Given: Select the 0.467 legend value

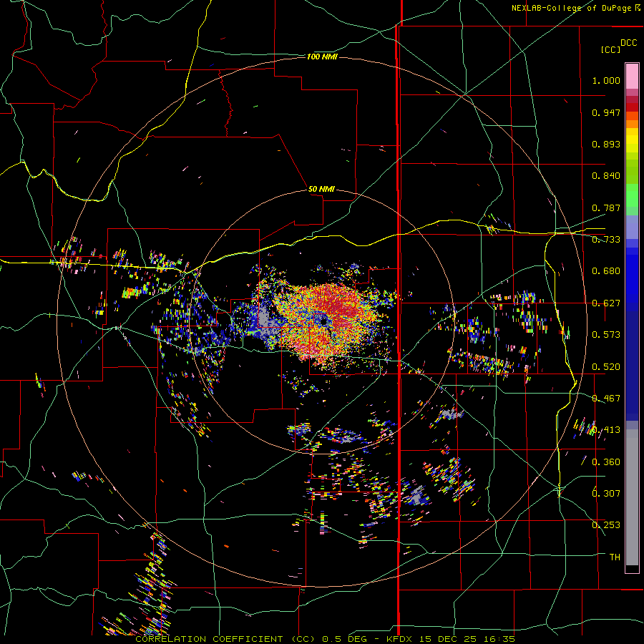Looking at the screenshot, I should pyautogui.click(x=606, y=399).
